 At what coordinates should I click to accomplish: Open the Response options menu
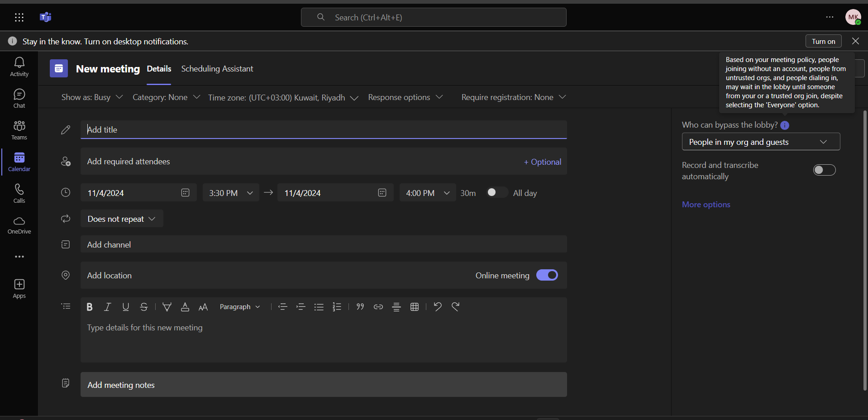(405, 97)
